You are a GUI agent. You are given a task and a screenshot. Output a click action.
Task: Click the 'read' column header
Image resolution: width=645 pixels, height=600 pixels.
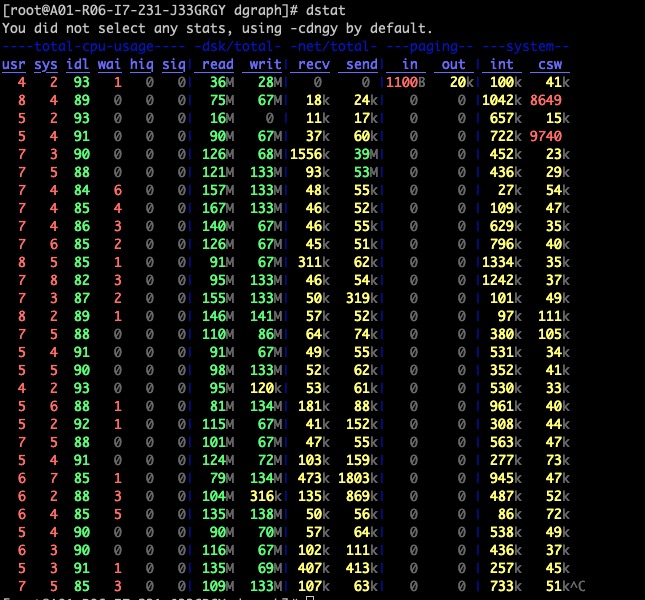tap(218, 64)
